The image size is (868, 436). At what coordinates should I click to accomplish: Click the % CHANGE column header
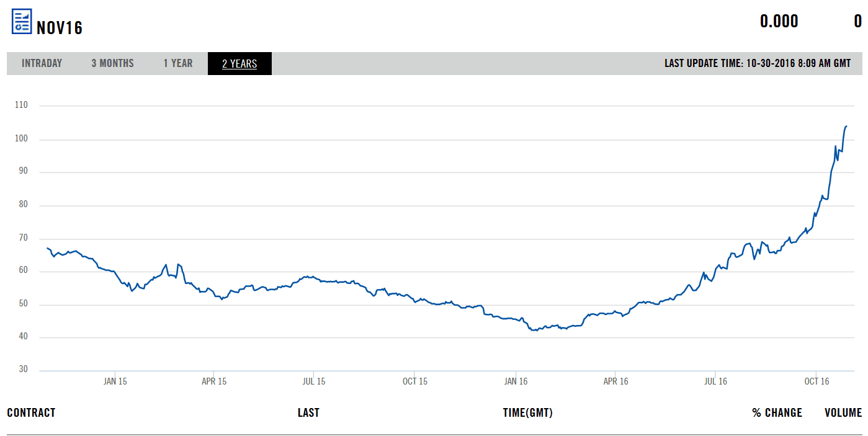[777, 413]
